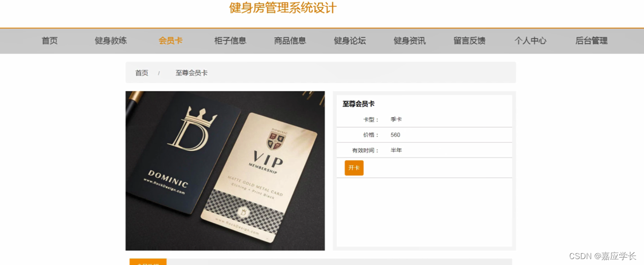The height and width of the screenshot is (265, 644).
Task: Go to 留言反馈 in navigation bar
Action: click(x=469, y=41)
